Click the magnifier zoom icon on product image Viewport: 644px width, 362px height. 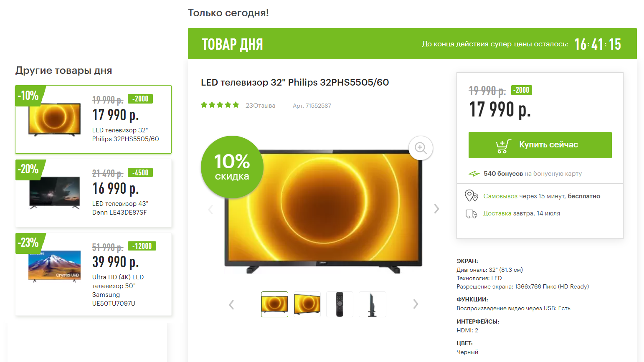tap(421, 148)
